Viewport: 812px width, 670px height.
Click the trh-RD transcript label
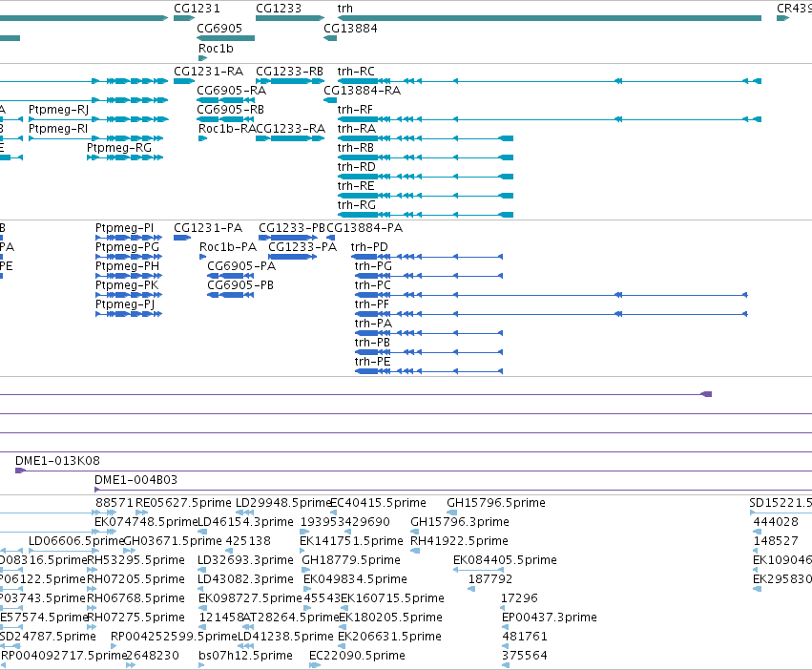coord(356,167)
